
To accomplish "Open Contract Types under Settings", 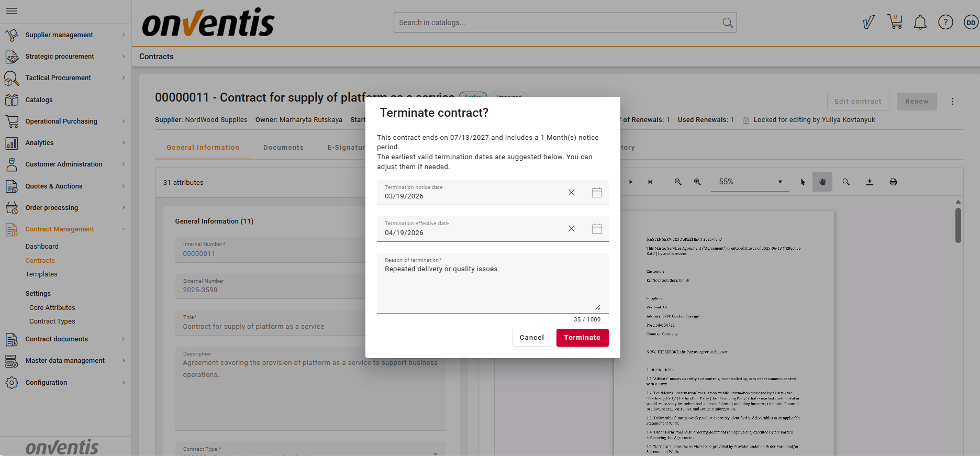I will tap(52, 321).
